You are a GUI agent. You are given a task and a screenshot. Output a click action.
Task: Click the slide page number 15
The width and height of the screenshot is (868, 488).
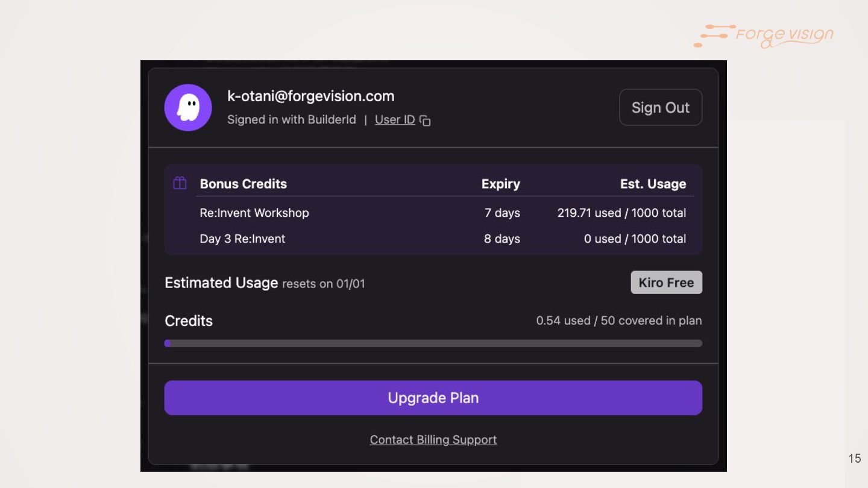855,458
